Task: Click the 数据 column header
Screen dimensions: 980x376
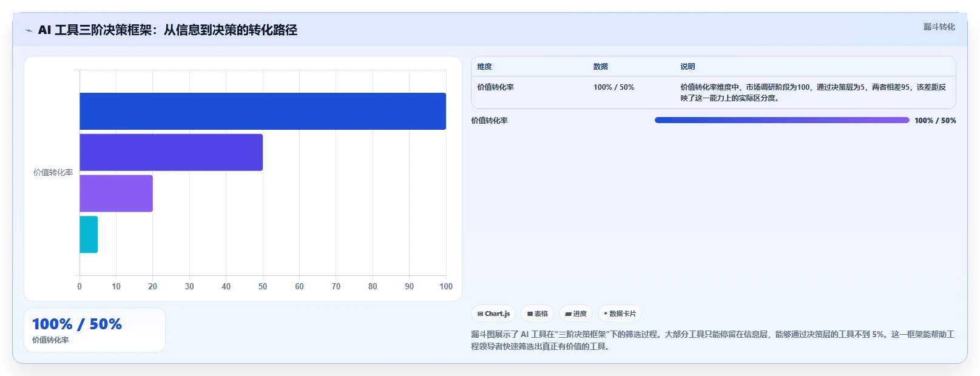Action: [601, 67]
